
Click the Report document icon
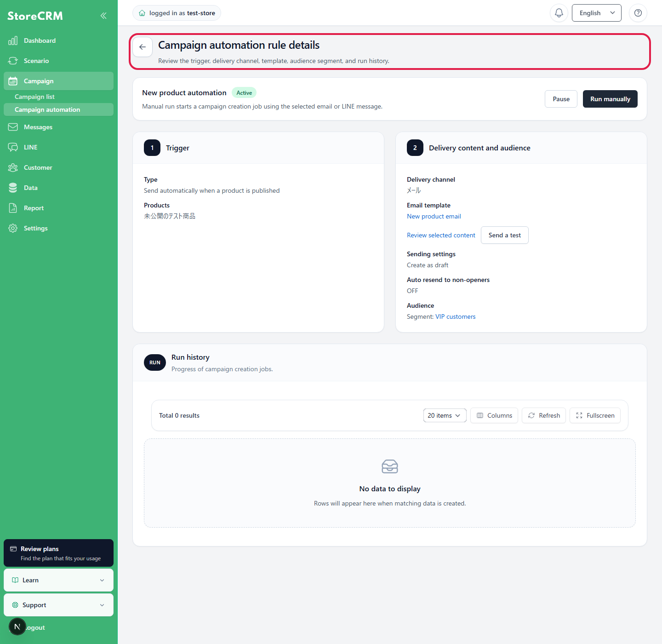(x=13, y=208)
